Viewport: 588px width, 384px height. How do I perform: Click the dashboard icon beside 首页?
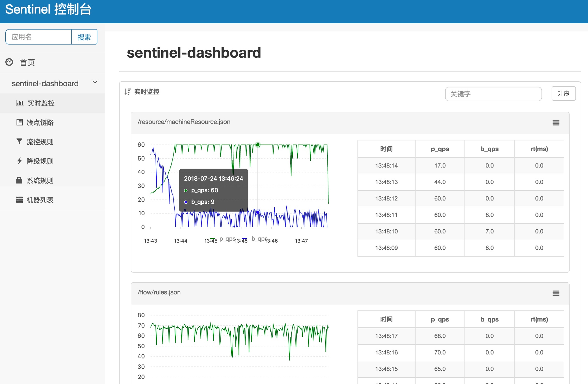click(9, 62)
